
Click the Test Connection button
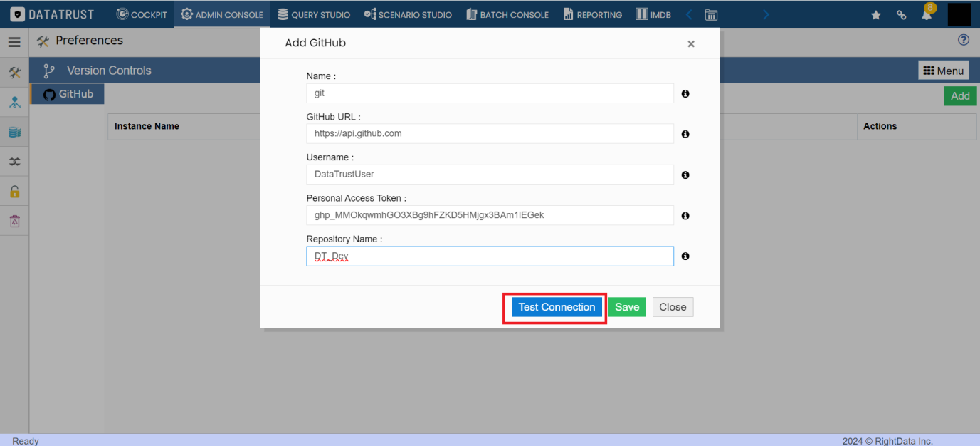pos(557,307)
